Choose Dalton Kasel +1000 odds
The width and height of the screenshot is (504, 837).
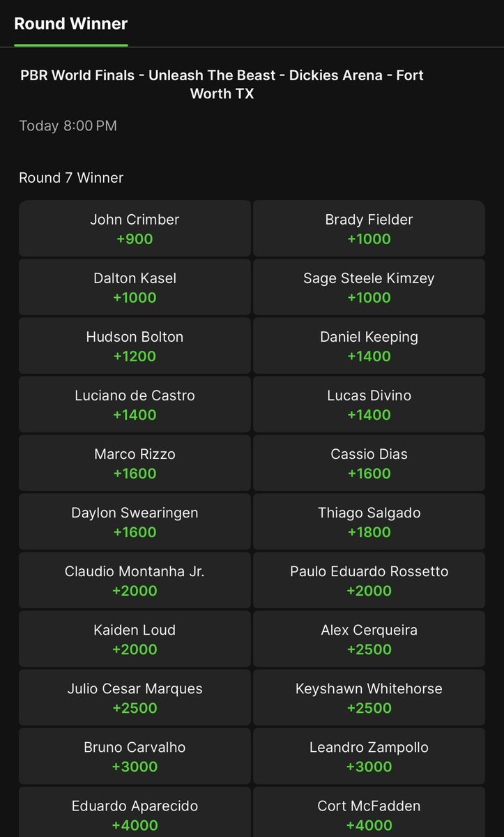135,287
